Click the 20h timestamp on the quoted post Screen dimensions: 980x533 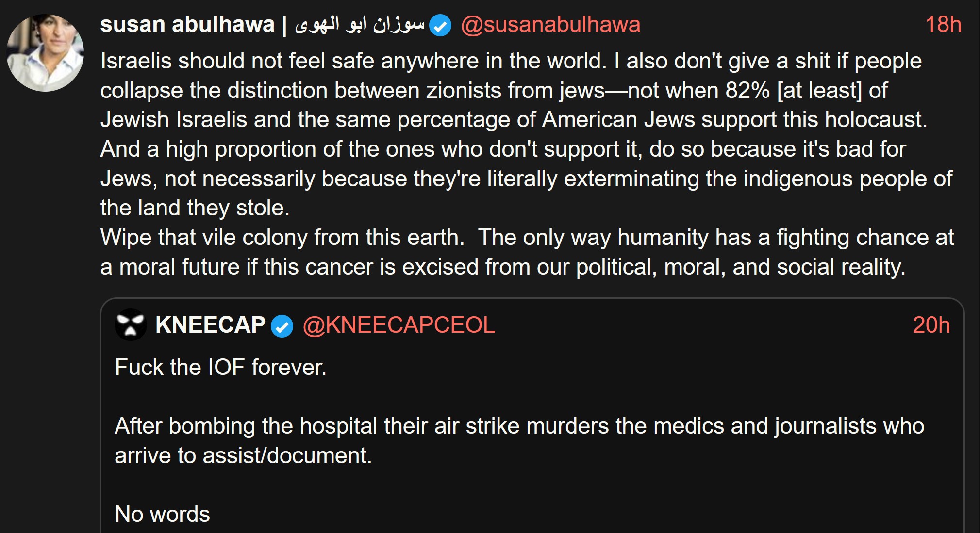click(931, 325)
